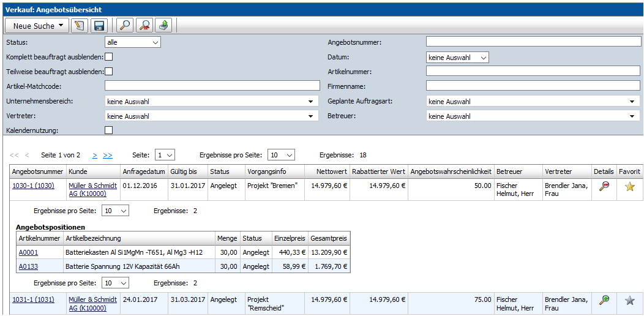
Task: Show details for offer 1031-1
Action: pos(604,300)
